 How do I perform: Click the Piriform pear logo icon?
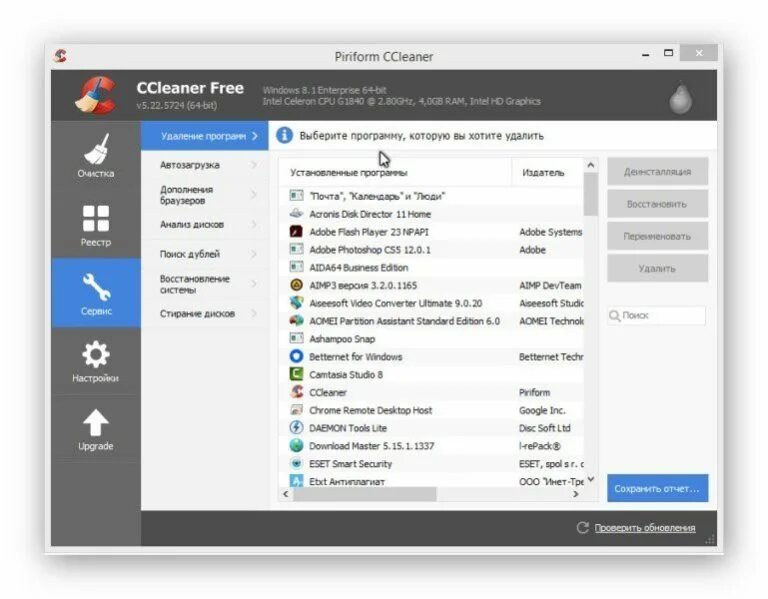(x=681, y=97)
